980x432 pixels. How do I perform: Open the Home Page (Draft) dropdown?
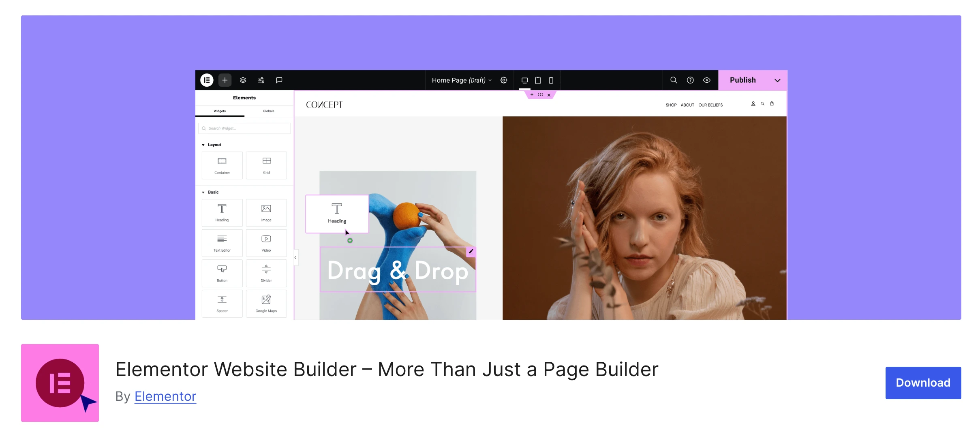pyautogui.click(x=461, y=80)
